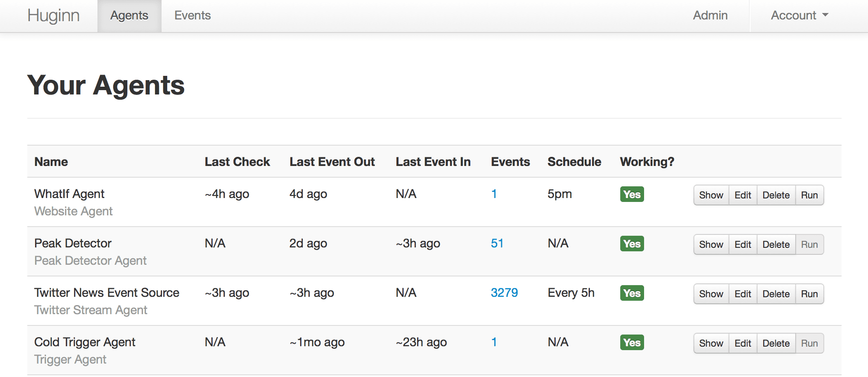Viewport: 868px width, 377px height.
Task: Open WhatIf Agent's event count link
Action: [494, 194]
